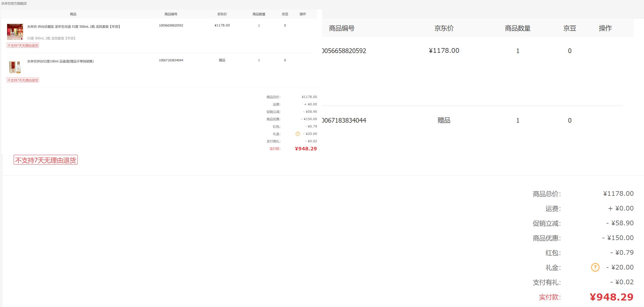Click the enlarged 红包 label
Image resolution: width=644 pixels, height=307 pixels.
pos(553,253)
